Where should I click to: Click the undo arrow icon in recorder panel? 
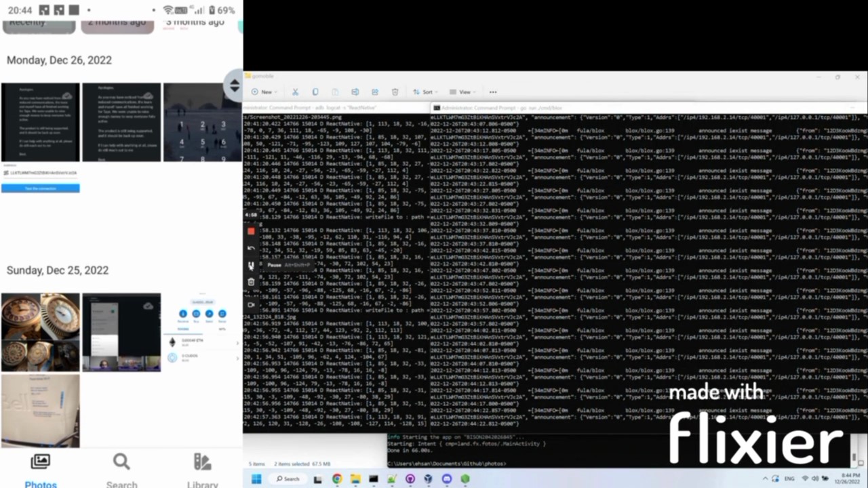pos(251,248)
